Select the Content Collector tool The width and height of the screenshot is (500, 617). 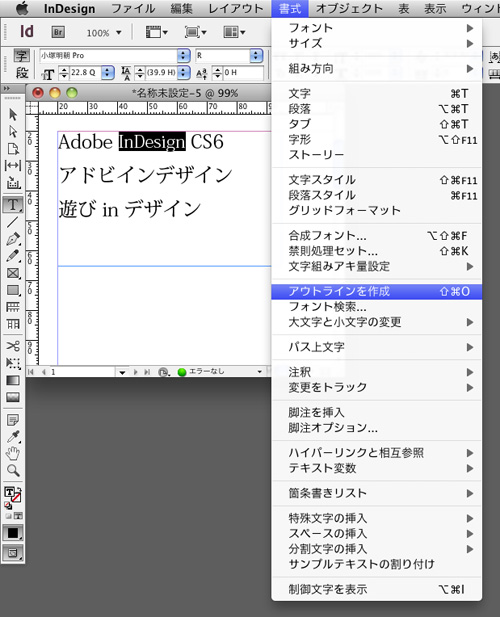[13, 183]
